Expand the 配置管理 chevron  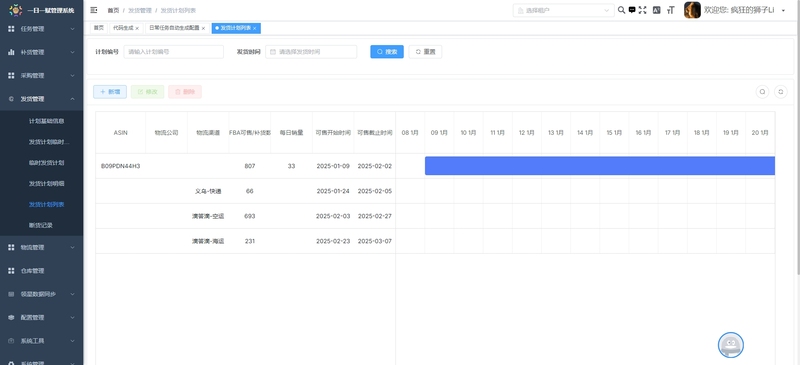click(72, 318)
